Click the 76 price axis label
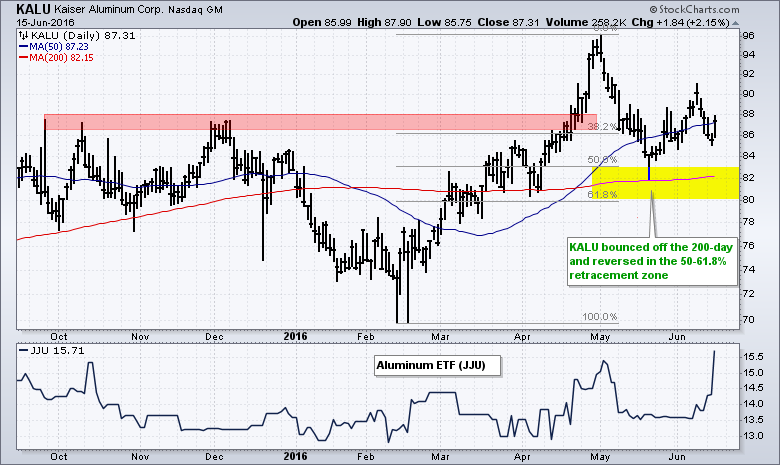This screenshot has height=465, width=780. pos(748,246)
